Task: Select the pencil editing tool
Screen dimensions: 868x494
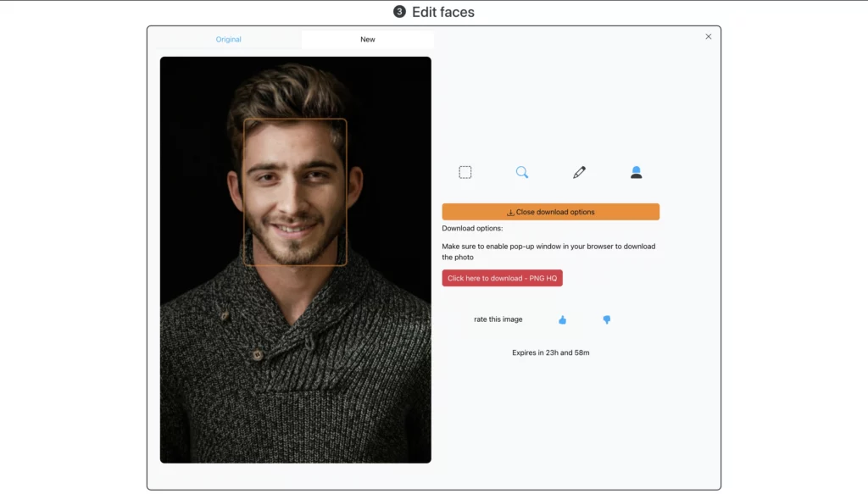Action: point(579,171)
